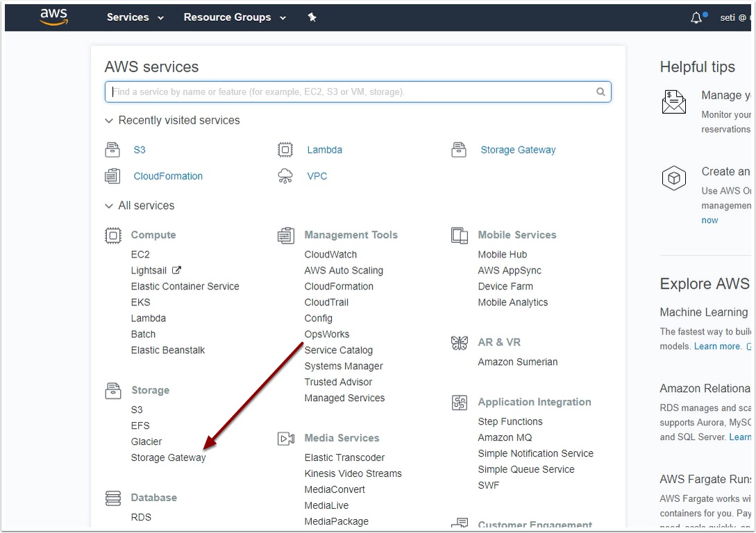Open Step Functions service
Screen dimensions: 756x533
tap(510, 422)
